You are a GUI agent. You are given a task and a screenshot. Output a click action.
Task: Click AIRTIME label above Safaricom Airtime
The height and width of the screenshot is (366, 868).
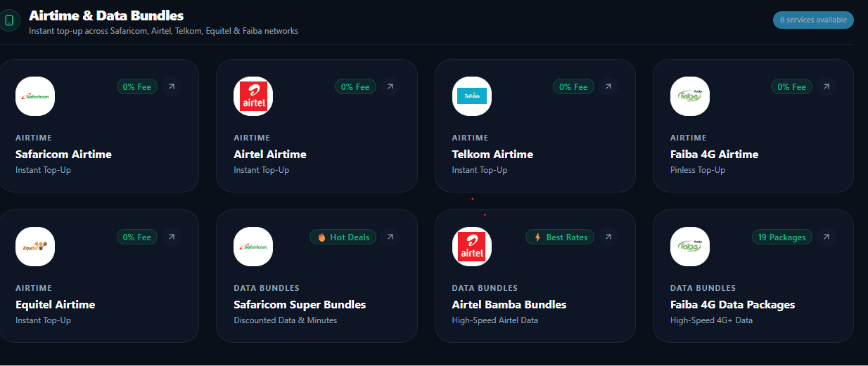click(x=34, y=138)
